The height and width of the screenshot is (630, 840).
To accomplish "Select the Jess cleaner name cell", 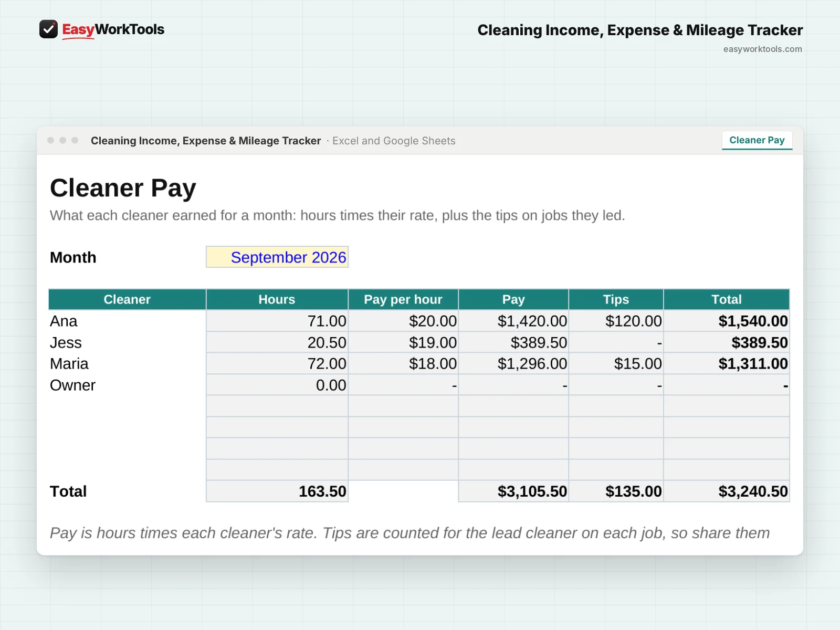I will pyautogui.click(x=127, y=342).
